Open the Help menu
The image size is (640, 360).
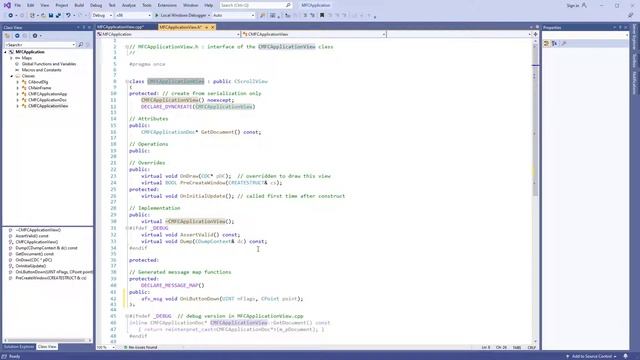[x=209, y=5]
